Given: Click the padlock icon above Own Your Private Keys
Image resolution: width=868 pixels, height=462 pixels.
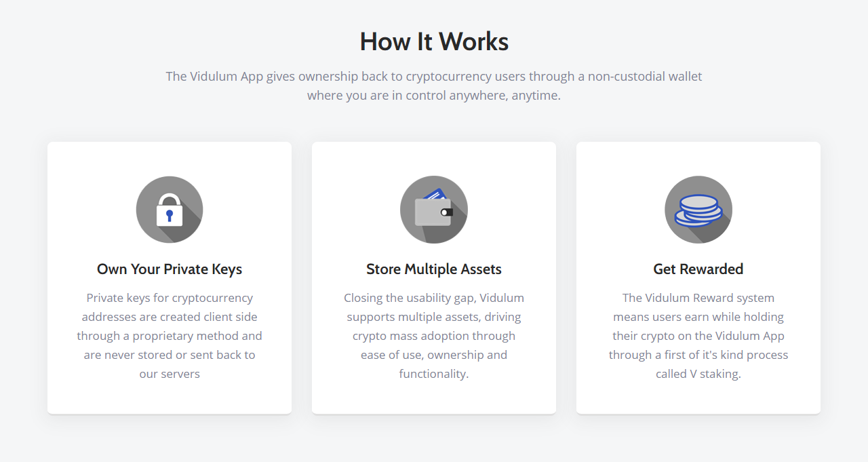Looking at the screenshot, I should pos(170,210).
